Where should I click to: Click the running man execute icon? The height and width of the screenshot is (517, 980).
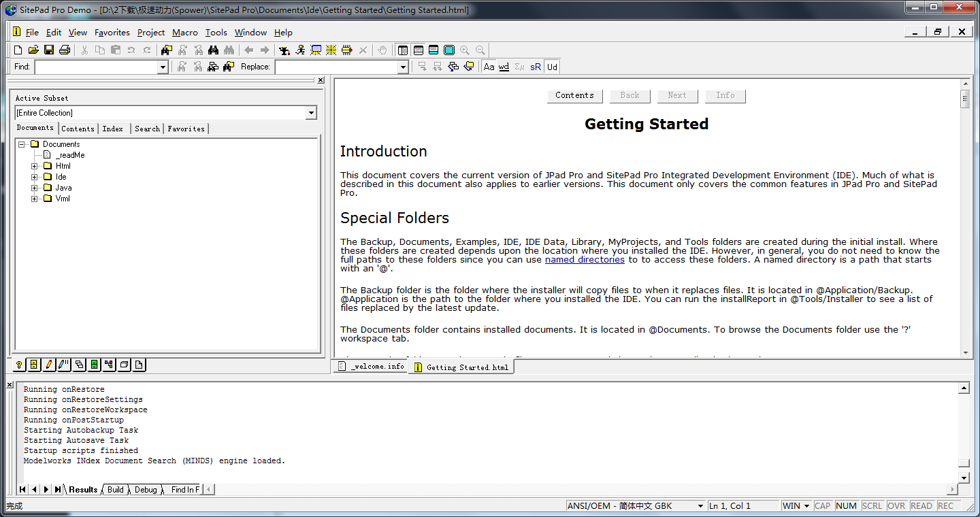[x=300, y=50]
